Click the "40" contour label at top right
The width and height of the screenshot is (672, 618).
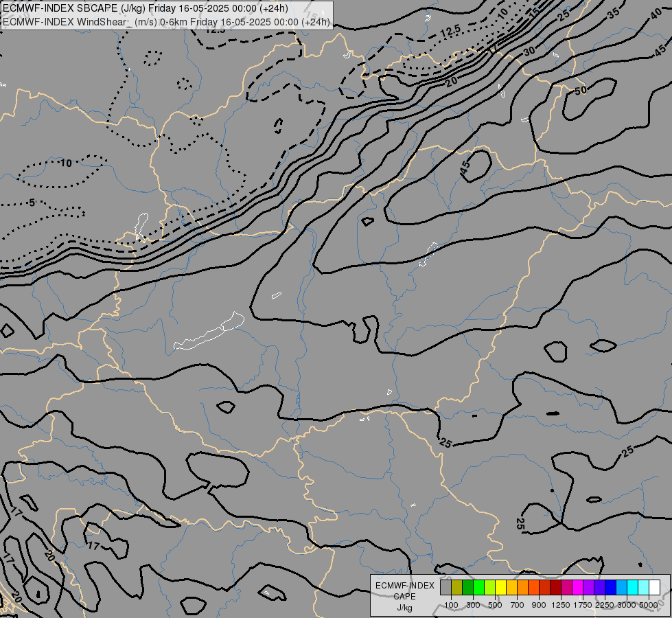[656, 14]
